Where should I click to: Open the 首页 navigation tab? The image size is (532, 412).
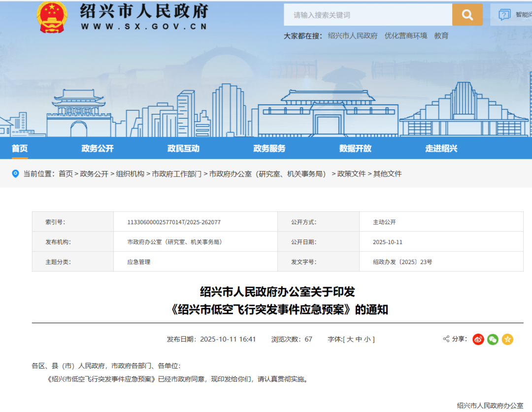pos(20,148)
